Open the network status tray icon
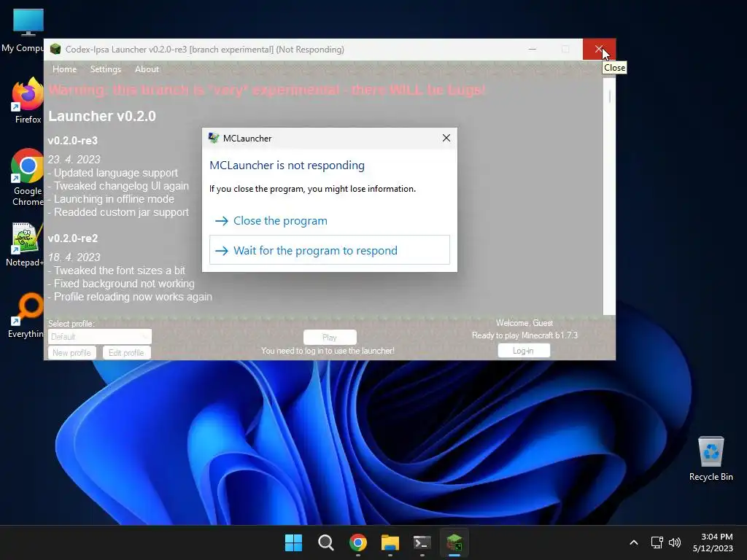Image resolution: width=747 pixels, height=560 pixels. 657,542
